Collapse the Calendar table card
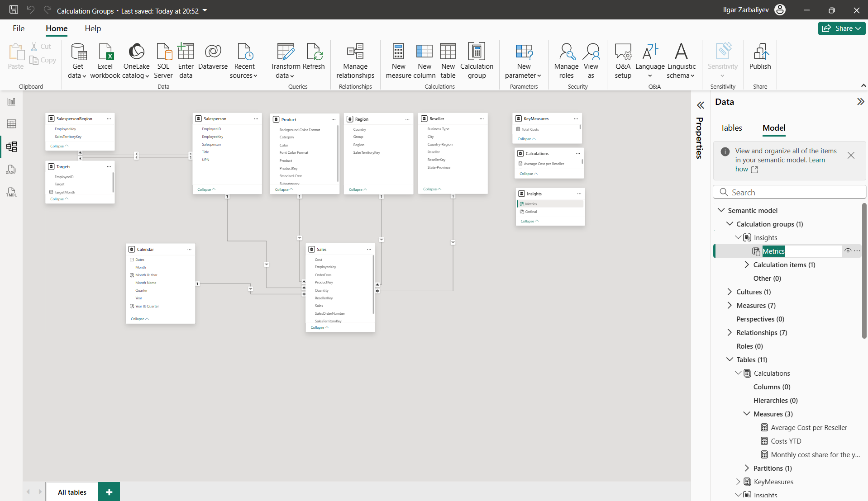The width and height of the screenshot is (868, 501). pyautogui.click(x=140, y=319)
